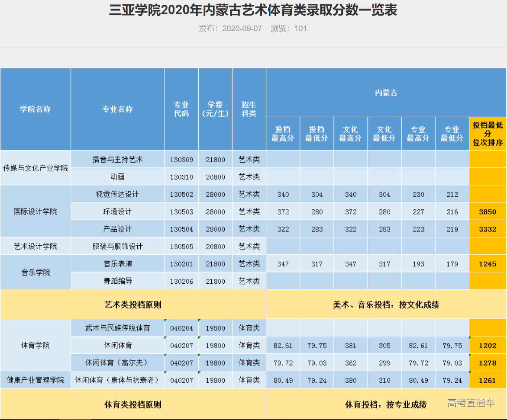Viewport: 507px width, 420px height.
Task: Click the page title about 三亚学院2020年内蒙古
Action: pos(253,10)
